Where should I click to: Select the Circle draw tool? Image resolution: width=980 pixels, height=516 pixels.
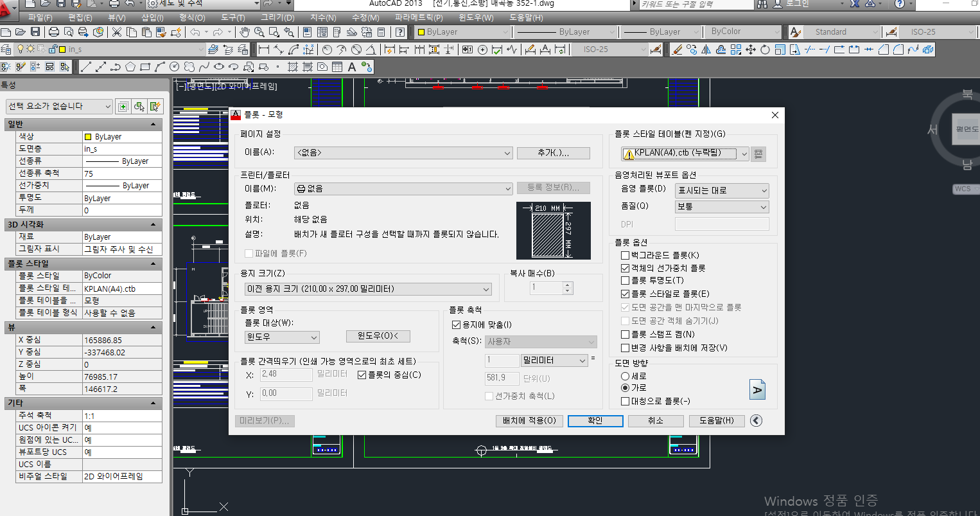click(x=175, y=67)
